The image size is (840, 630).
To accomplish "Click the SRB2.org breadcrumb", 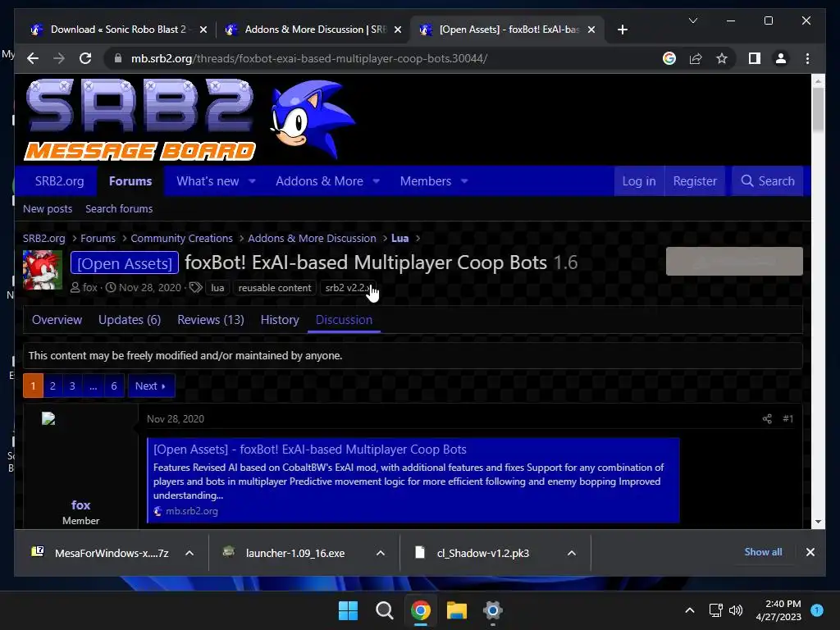I will 44,239.
